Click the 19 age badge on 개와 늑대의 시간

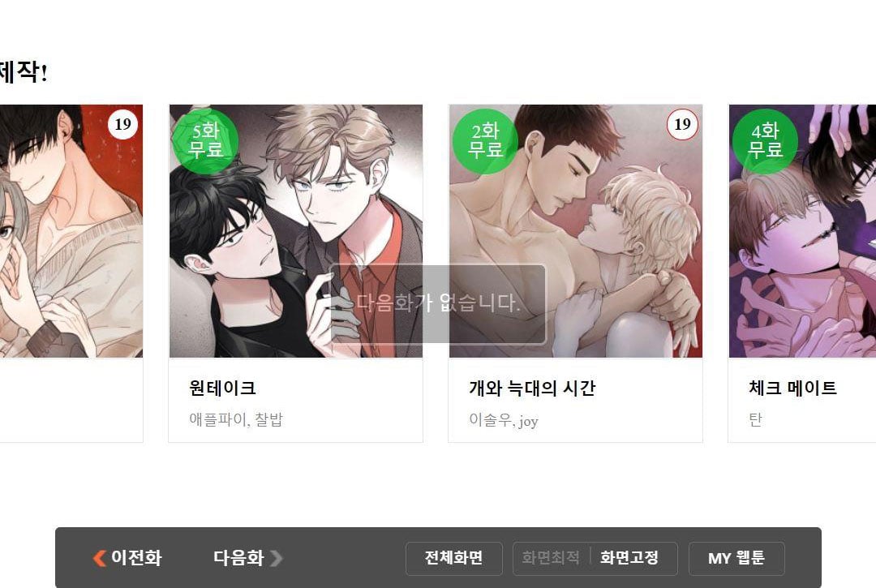682,124
